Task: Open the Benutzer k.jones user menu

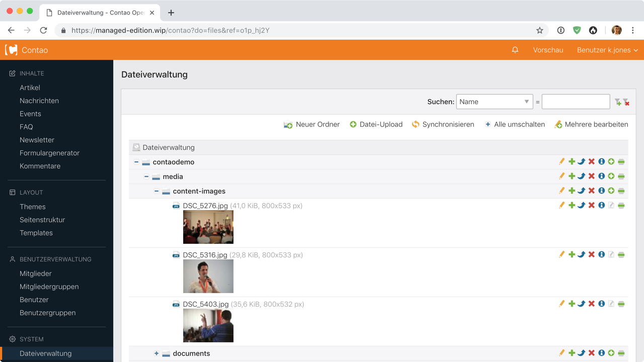Action: 607,50
